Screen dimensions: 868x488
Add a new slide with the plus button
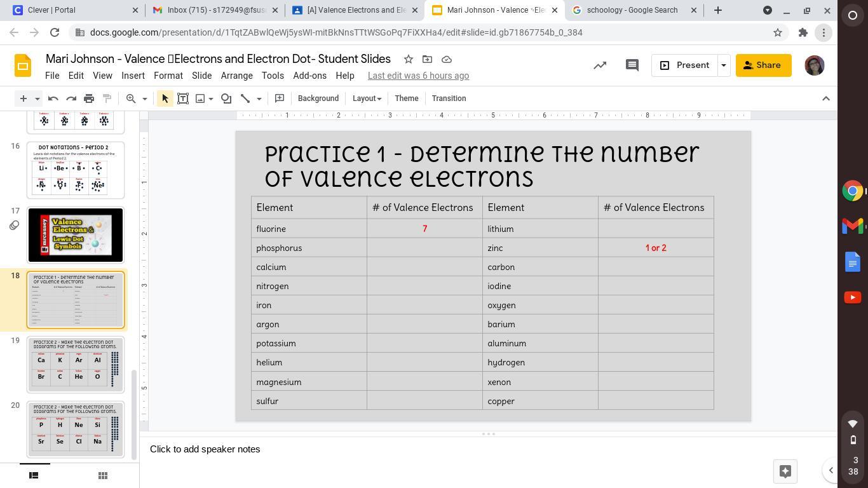pyautogui.click(x=23, y=98)
